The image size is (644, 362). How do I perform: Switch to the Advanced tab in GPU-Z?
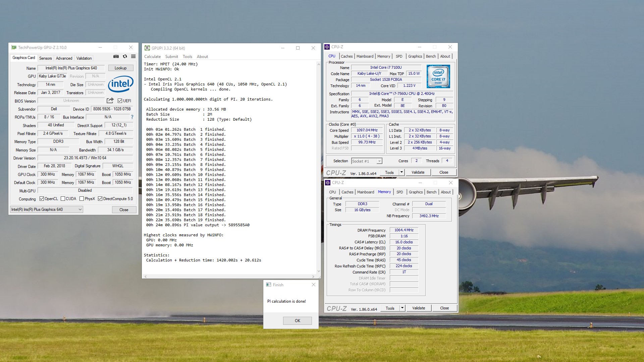(64, 58)
